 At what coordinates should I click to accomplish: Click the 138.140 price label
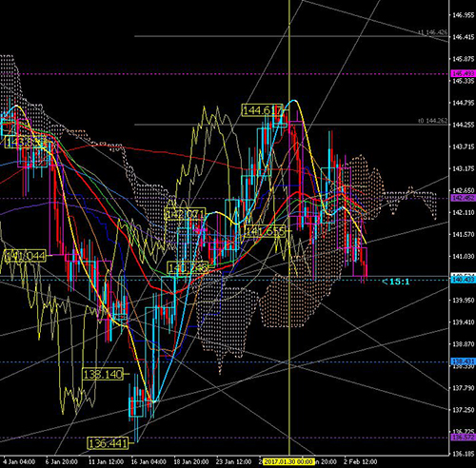103,375
